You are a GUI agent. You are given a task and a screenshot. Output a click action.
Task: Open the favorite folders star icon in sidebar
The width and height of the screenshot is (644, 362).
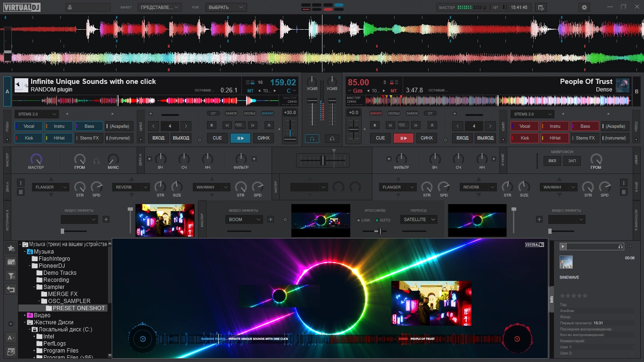pos(10,247)
